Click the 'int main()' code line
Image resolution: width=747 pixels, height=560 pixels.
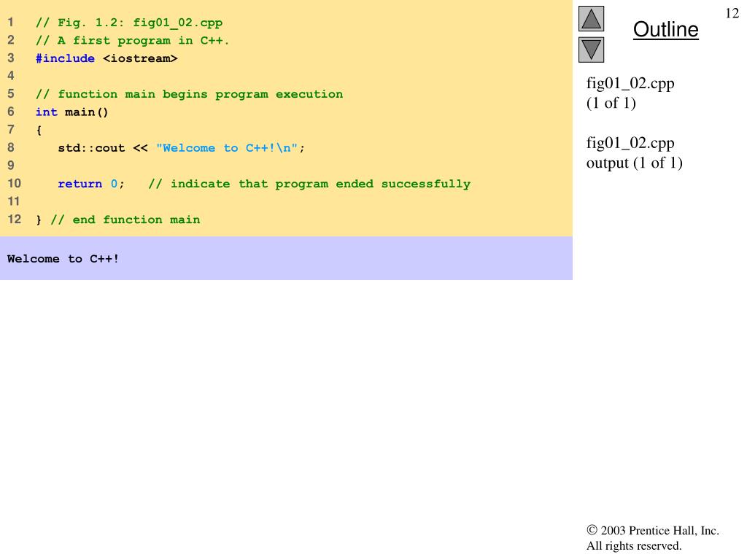tap(72, 112)
